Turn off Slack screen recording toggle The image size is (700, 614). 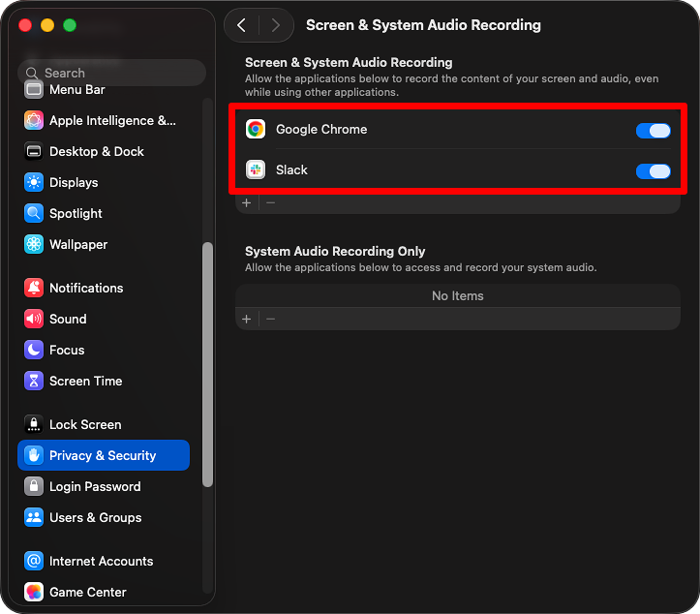(654, 171)
